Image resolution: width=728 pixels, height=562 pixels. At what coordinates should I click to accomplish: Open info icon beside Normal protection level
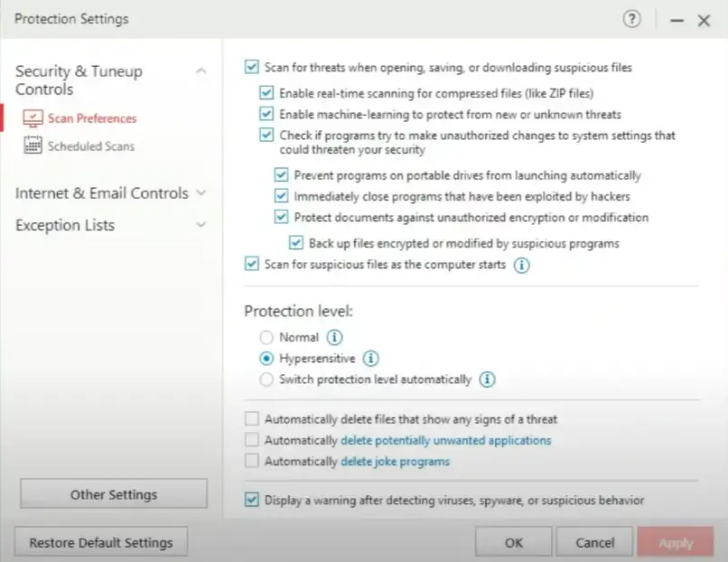(x=334, y=337)
